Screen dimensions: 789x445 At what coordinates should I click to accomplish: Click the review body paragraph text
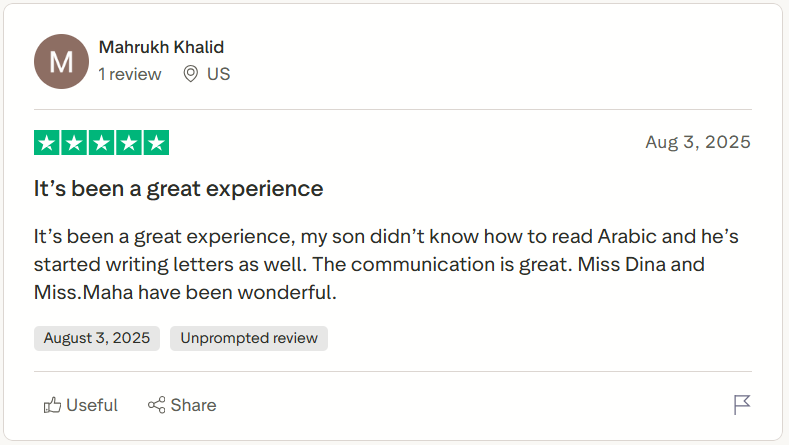[x=385, y=266]
